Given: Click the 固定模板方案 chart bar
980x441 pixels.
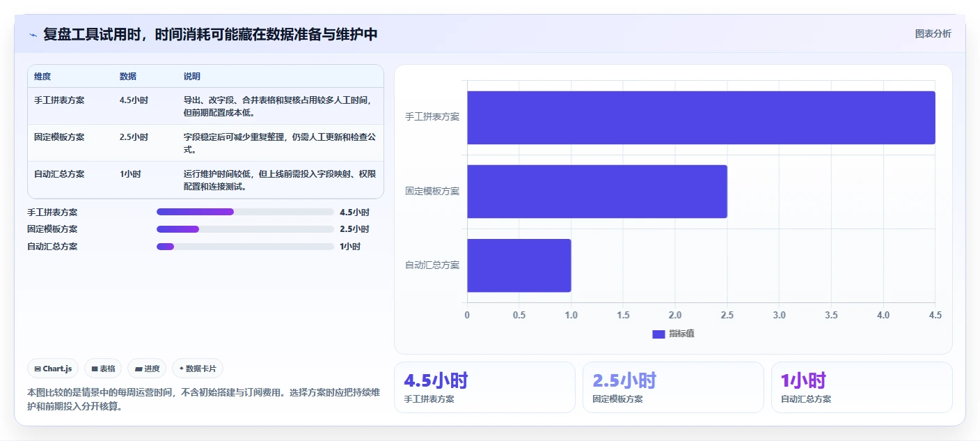Looking at the screenshot, I should (x=597, y=192).
